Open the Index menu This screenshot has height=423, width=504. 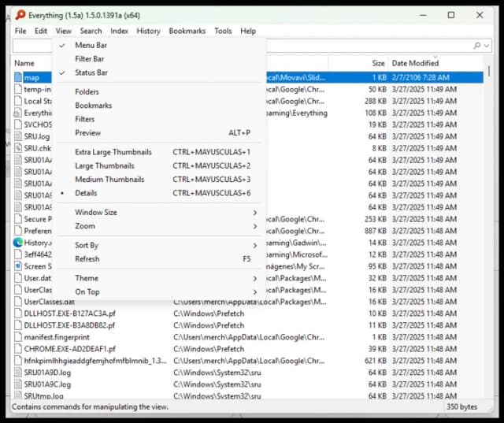pos(119,32)
